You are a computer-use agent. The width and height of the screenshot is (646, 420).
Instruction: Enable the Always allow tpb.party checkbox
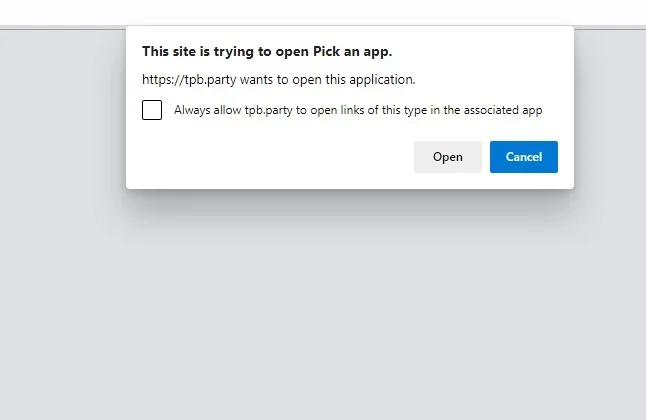pyautogui.click(x=152, y=110)
